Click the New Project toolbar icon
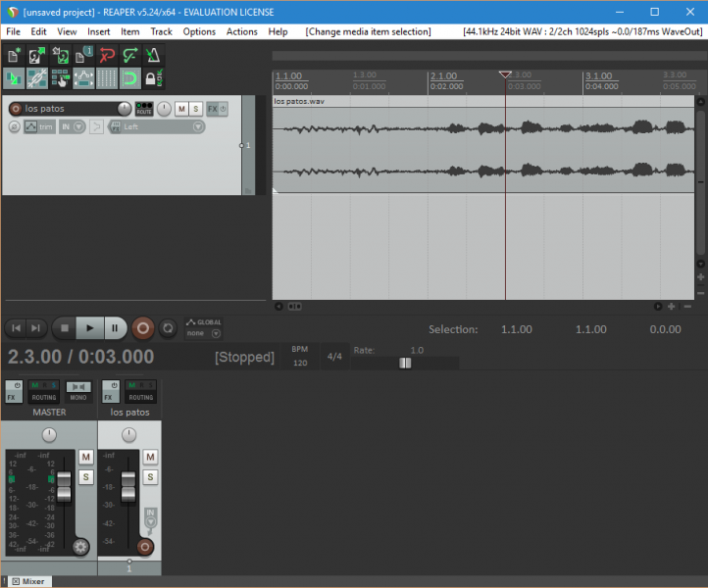708x588 pixels. pos(14,55)
